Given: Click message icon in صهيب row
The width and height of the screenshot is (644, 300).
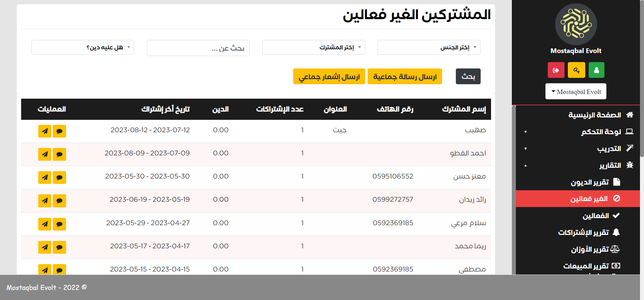Looking at the screenshot, I should tap(59, 131).
